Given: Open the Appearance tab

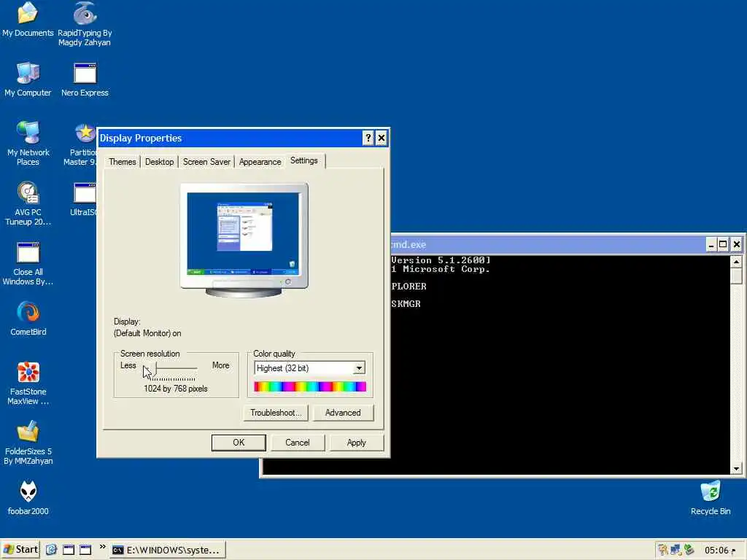Looking at the screenshot, I should 260,162.
